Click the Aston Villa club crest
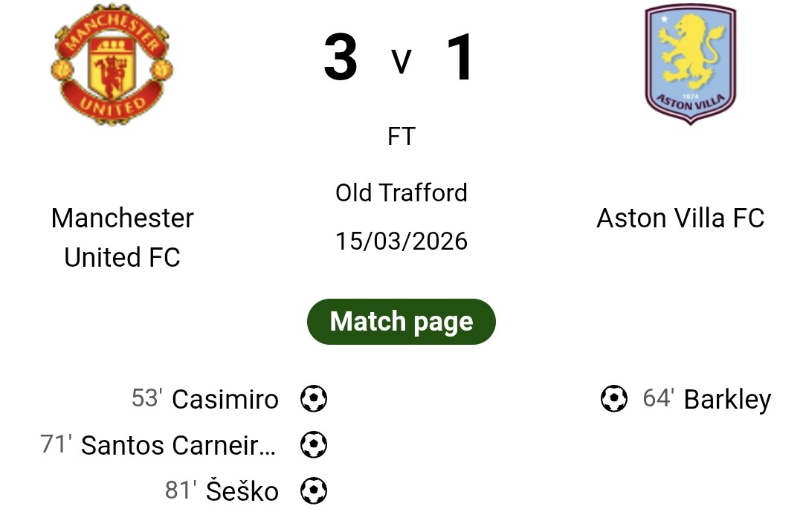Image resolution: width=803 pixels, height=532 pixels. coord(690,64)
